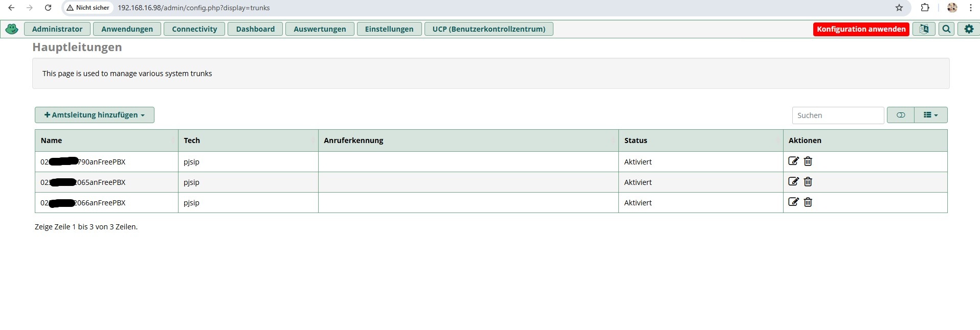
Task: Toggle the table card view switch
Action: click(x=900, y=115)
